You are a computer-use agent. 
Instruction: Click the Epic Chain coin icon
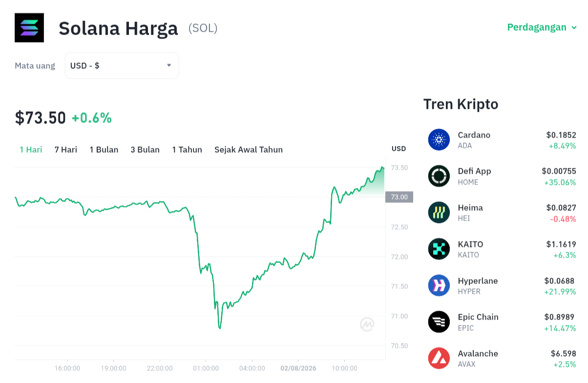tap(439, 322)
